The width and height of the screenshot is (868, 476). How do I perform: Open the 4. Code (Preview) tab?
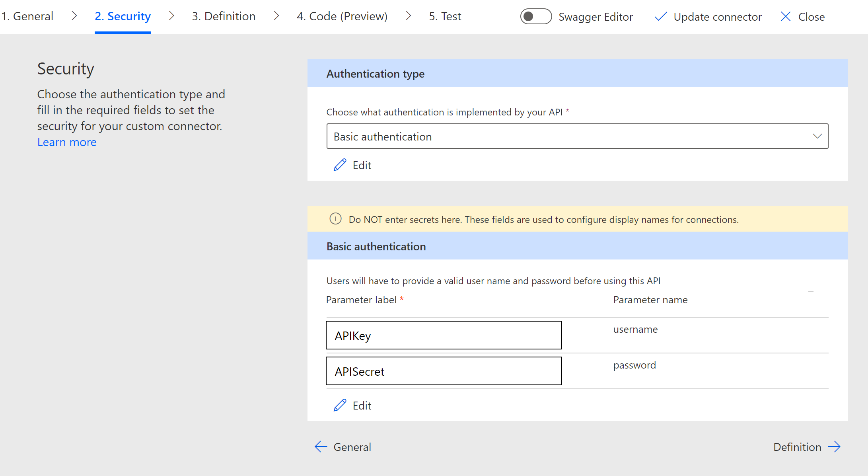point(342,16)
